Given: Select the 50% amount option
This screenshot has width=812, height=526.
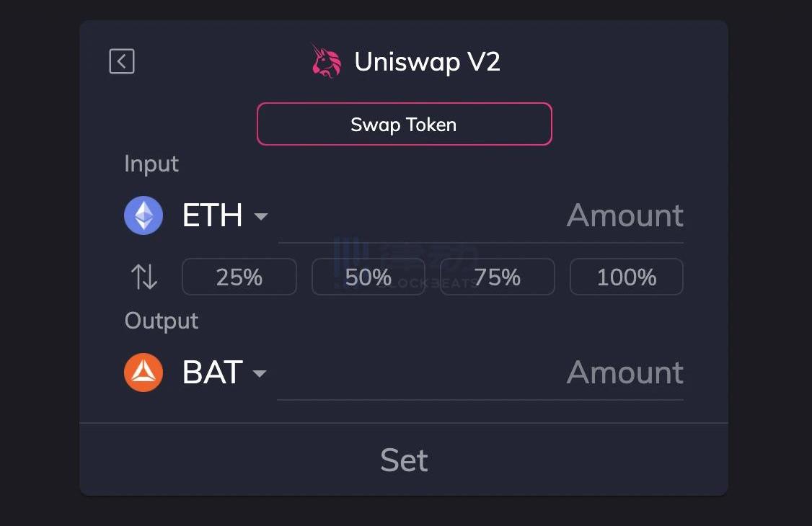Looking at the screenshot, I should pos(369,277).
